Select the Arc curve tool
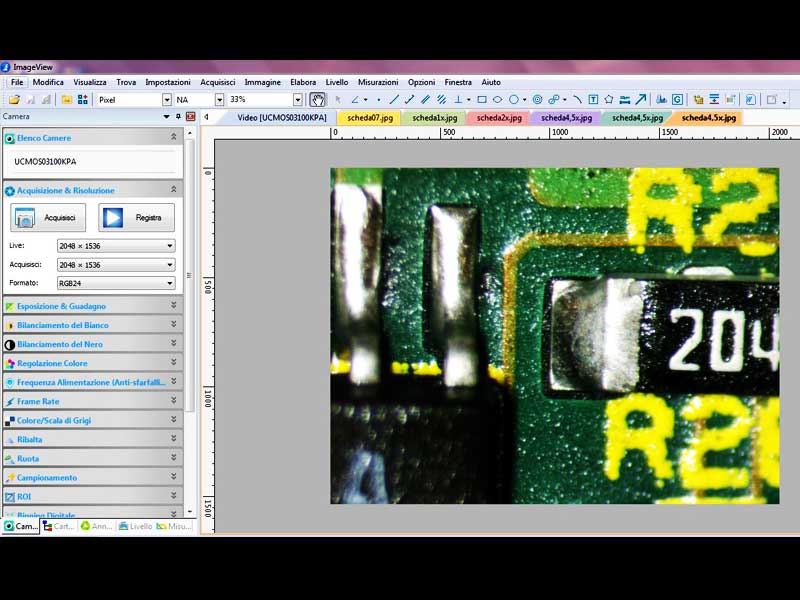 click(577, 99)
